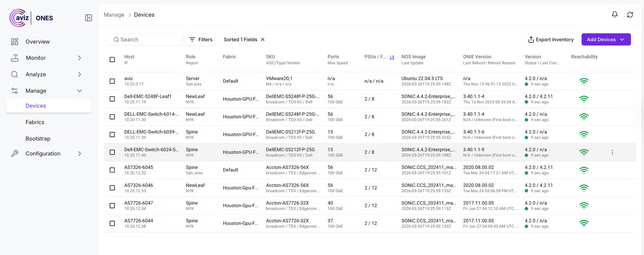Click the sort icon on PSUs column

[x=392, y=58]
